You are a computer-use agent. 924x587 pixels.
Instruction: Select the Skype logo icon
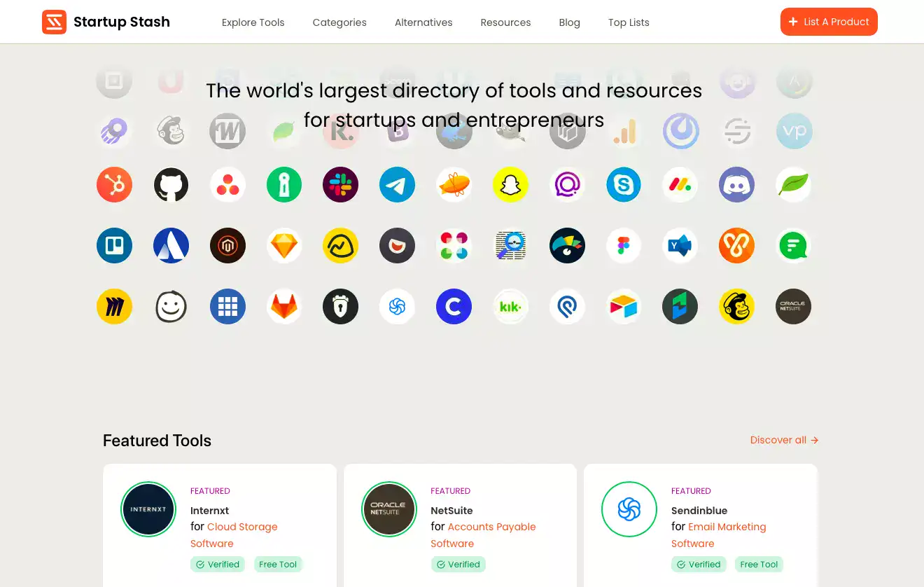click(x=623, y=185)
